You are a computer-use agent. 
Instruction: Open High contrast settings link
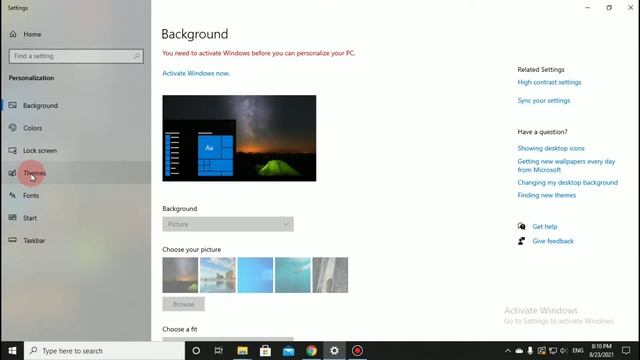(549, 82)
